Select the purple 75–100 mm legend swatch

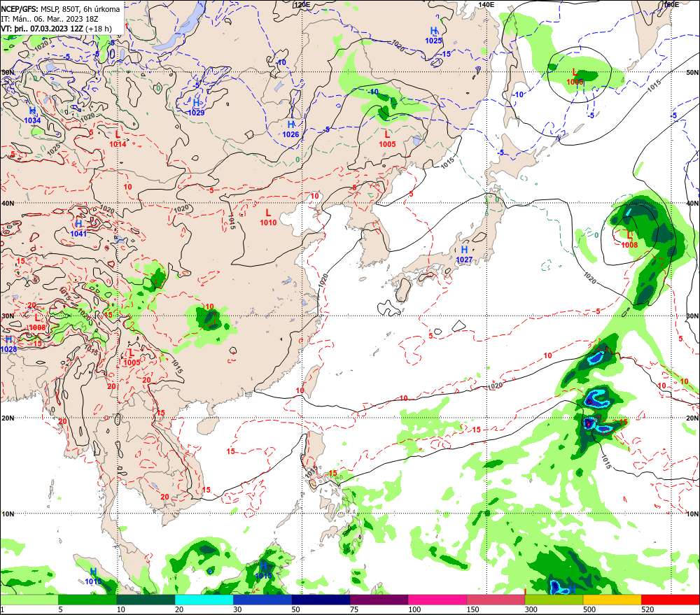click(x=379, y=600)
